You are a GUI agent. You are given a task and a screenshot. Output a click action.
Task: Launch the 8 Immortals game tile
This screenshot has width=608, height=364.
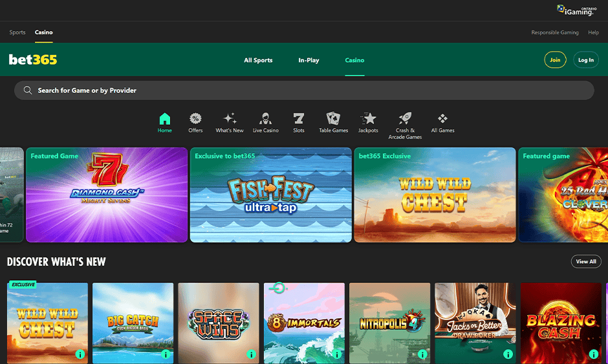tap(304, 323)
